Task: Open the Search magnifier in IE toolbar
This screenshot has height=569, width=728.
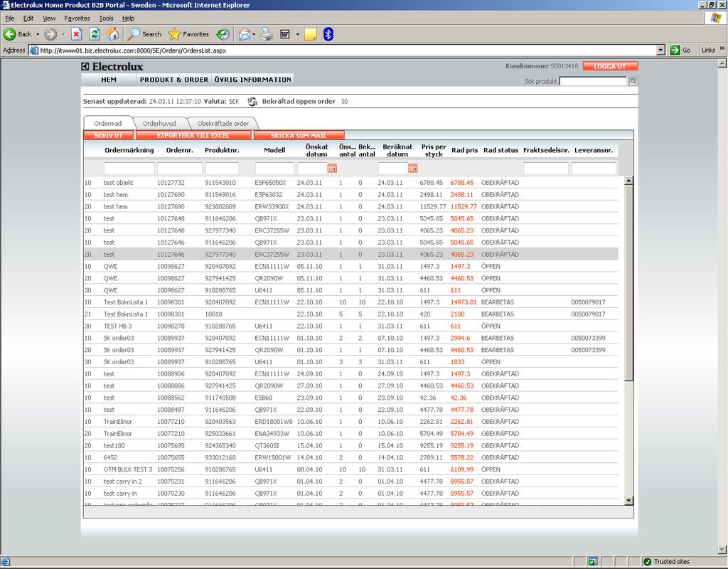Action: pyautogui.click(x=134, y=34)
